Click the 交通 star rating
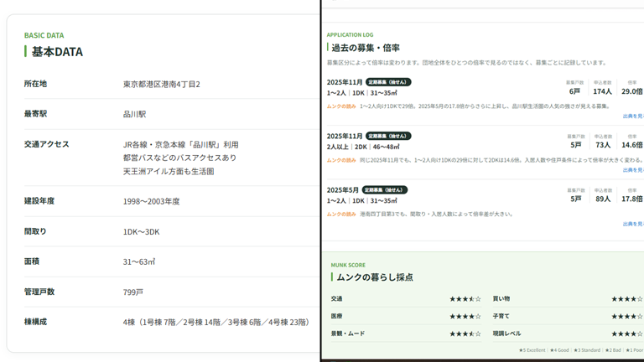This screenshot has height=362, width=644. (465, 299)
